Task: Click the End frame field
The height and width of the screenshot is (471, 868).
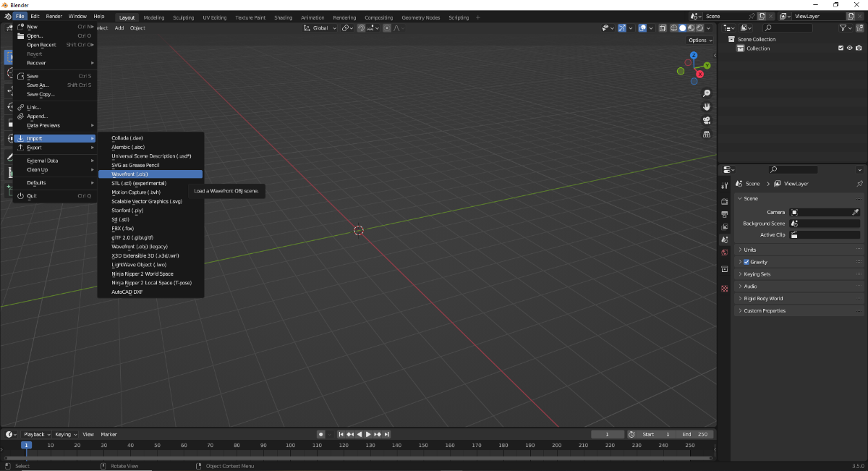Action: (x=696, y=434)
